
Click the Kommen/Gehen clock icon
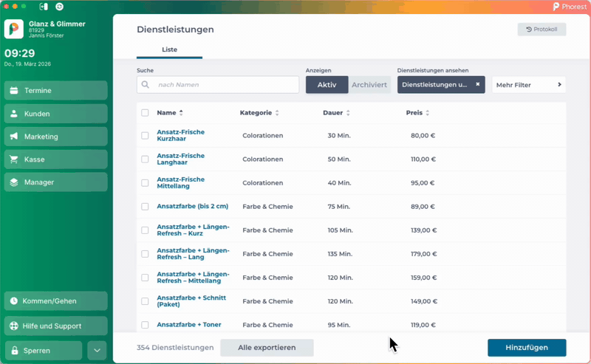pyautogui.click(x=14, y=301)
